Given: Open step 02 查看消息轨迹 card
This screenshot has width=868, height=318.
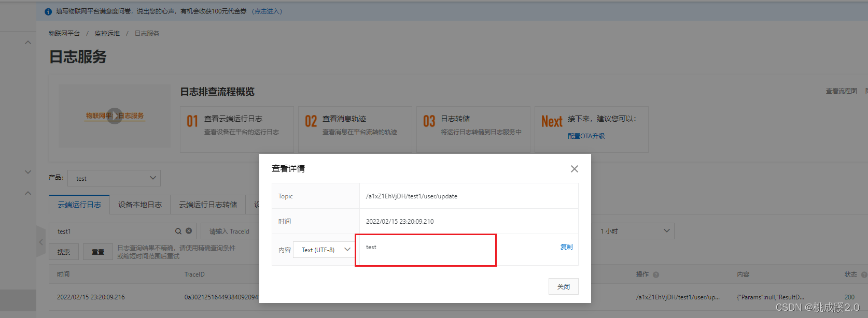Looking at the screenshot, I should click(x=355, y=129).
